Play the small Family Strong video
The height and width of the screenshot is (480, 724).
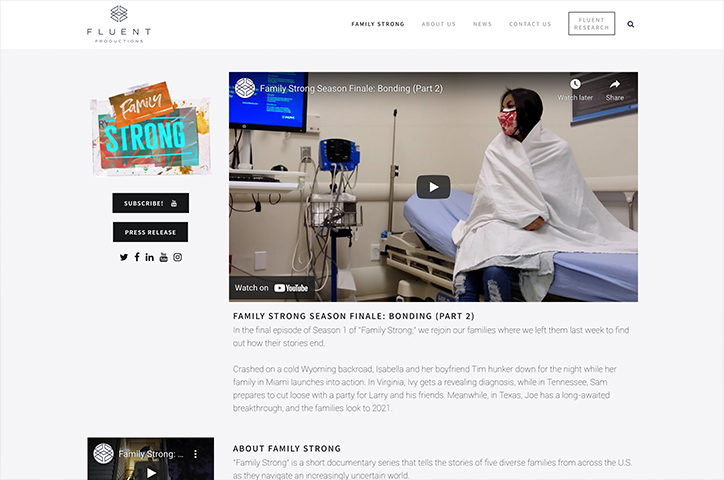coord(151,473)
